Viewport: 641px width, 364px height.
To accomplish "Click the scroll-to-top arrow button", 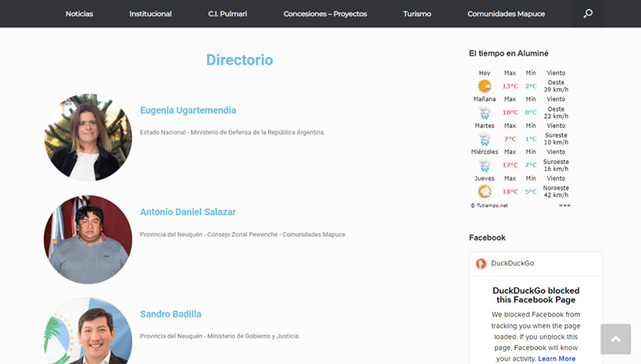I will [x=615, y=339].
